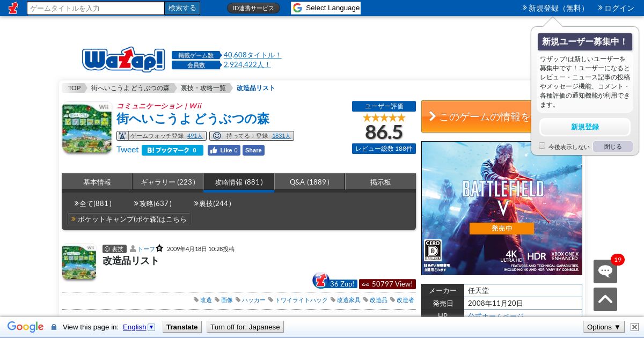Click the 50797 View! glasses badge
The width and height of the screenshot is (644, 338).
coord(387,284)
